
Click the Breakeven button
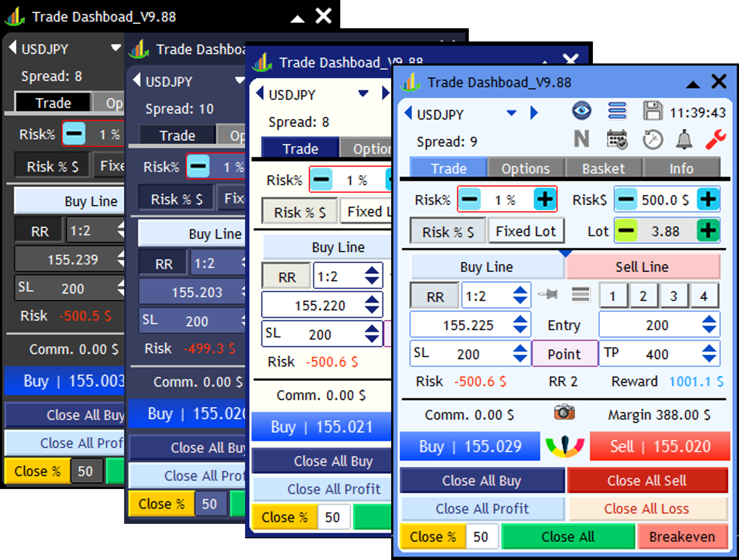(682, 537)
